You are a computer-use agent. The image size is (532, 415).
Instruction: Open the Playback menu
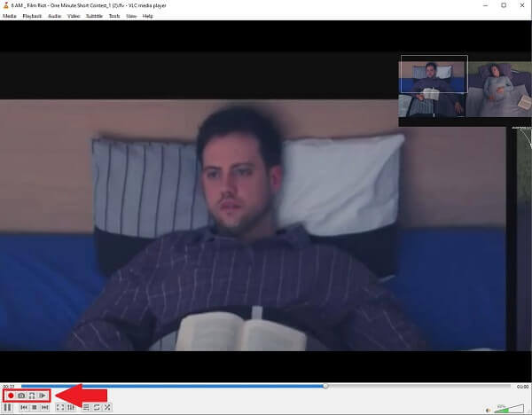32,16
